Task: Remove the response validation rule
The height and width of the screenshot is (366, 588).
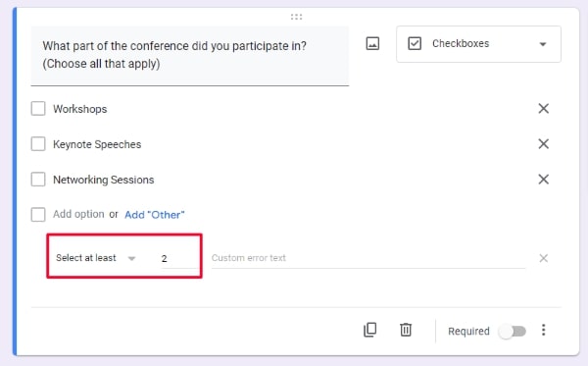Action: coord(543,258)
